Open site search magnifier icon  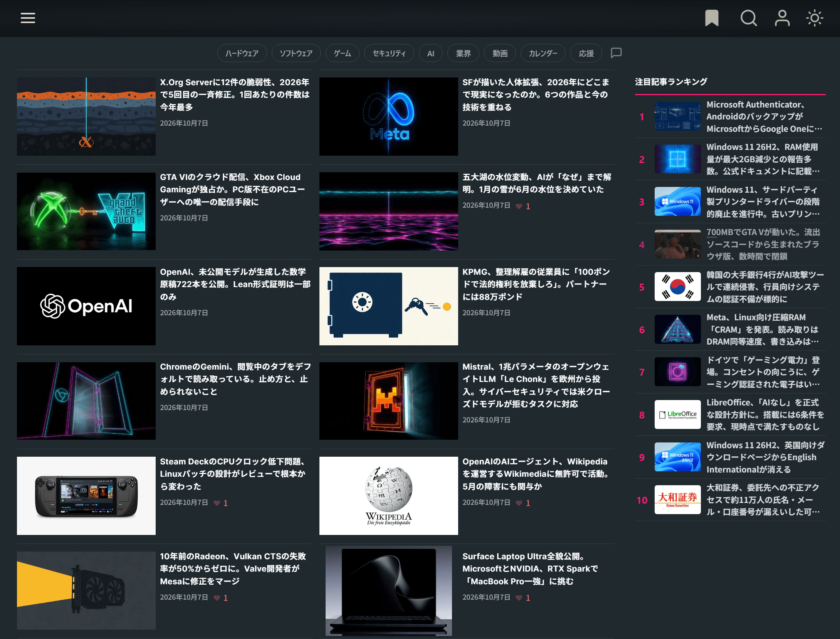click(x=749, y=18)
